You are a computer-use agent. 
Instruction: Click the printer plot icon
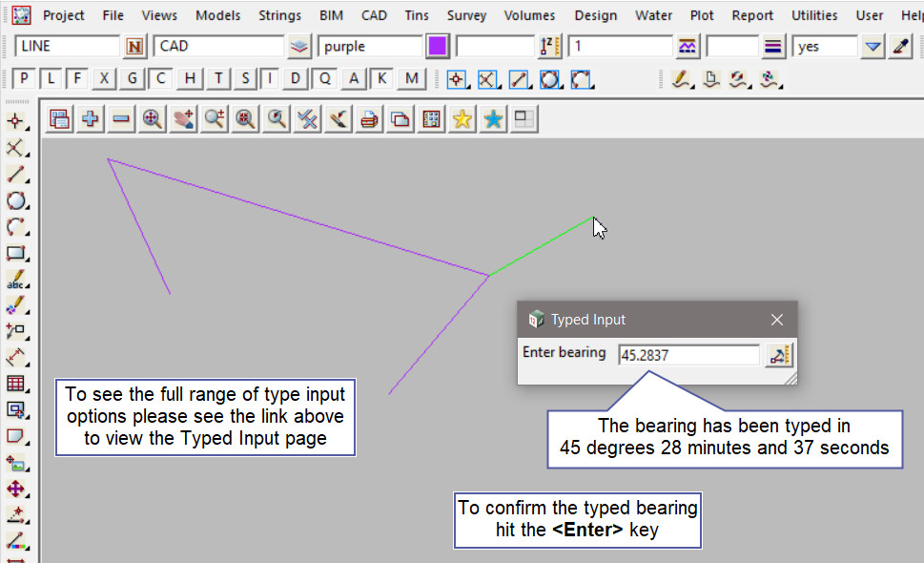click(369, 119)
